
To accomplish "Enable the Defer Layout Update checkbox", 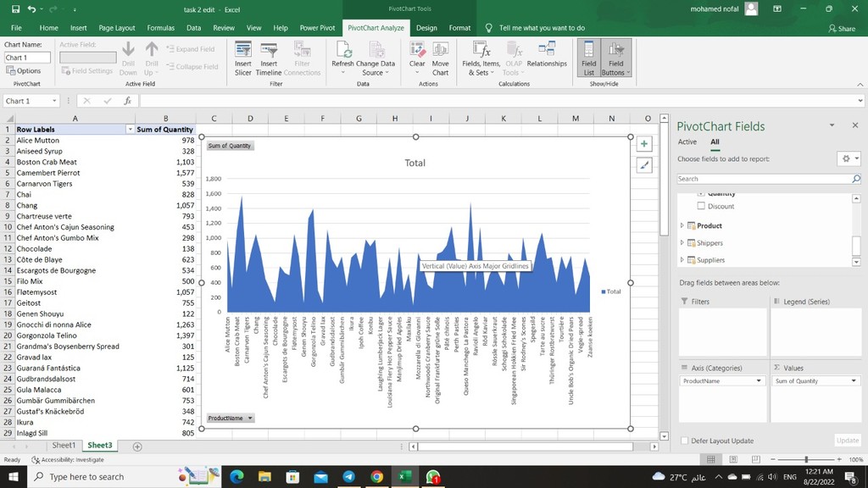I will (x=684, y=441).
